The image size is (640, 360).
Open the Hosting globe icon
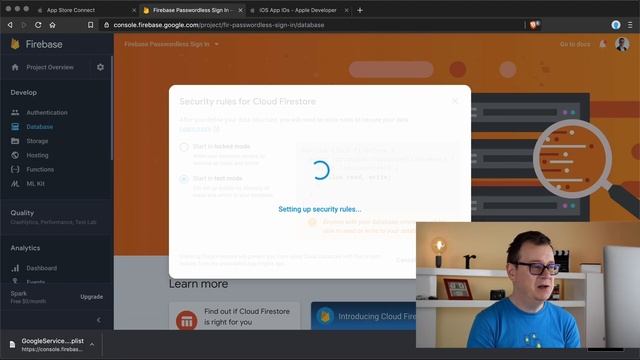pos(15,155)
